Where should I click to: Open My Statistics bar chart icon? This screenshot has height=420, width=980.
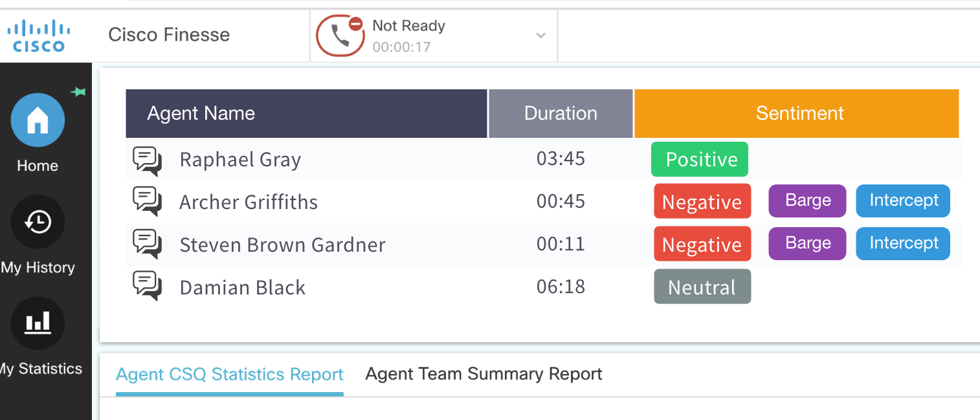(38, 323)
